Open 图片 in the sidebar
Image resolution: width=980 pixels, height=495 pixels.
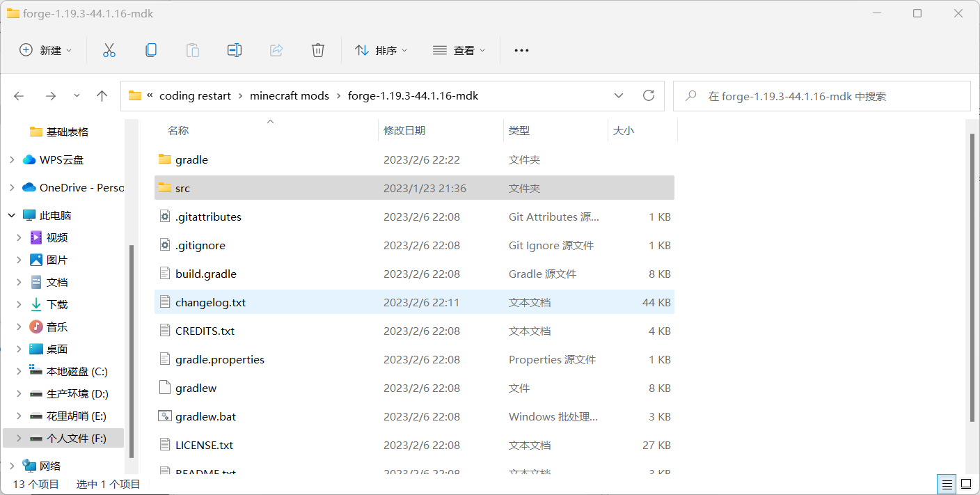click(57, 260)
